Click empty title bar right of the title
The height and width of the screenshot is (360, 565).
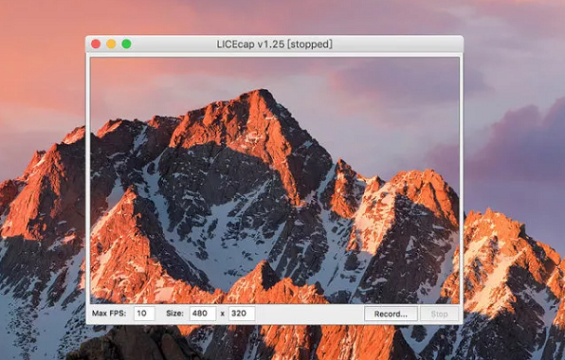click(x=396, y=44)
